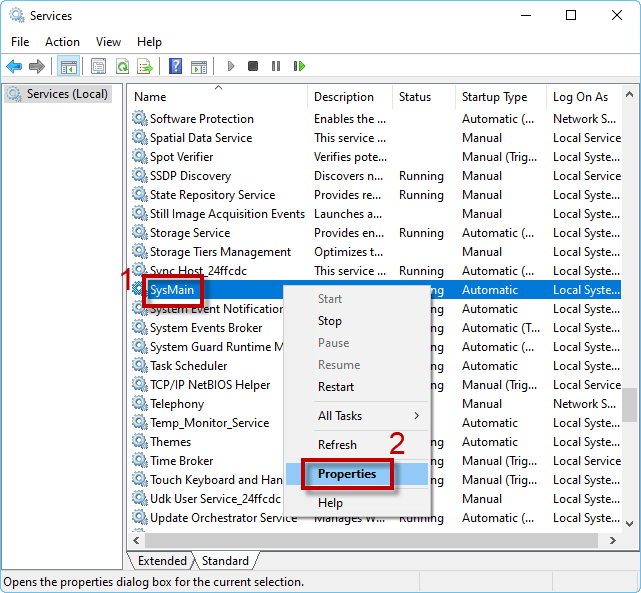Click horizontal scrollbar right arrow
Image resolution: width=641 pixels, height=593 pixels.
612,540
